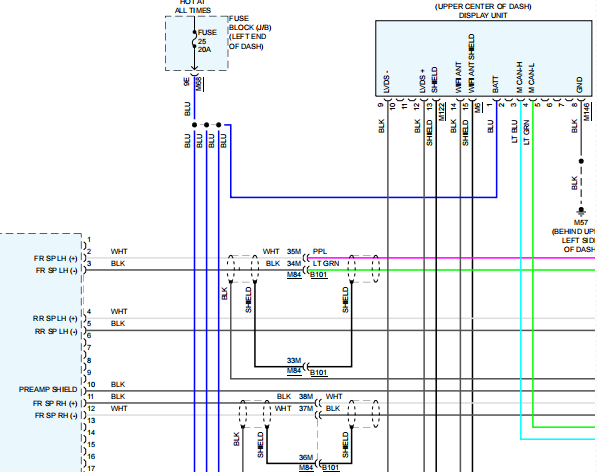Image resolution: width=597 pixels, height=472 pixels.
Task: Click the PREAMP SHIELD terminal label
Action: [48, 390]
